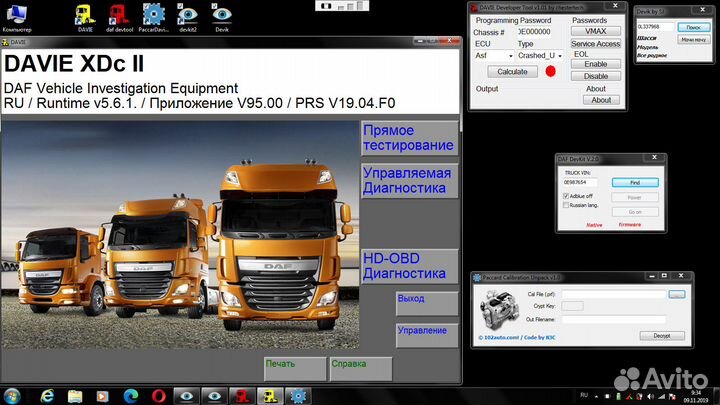Viewport: 720px width, 405px height.
Task: Click the Поиск button in Devik window
Action: pyautogui.click(x=694, y=27)
